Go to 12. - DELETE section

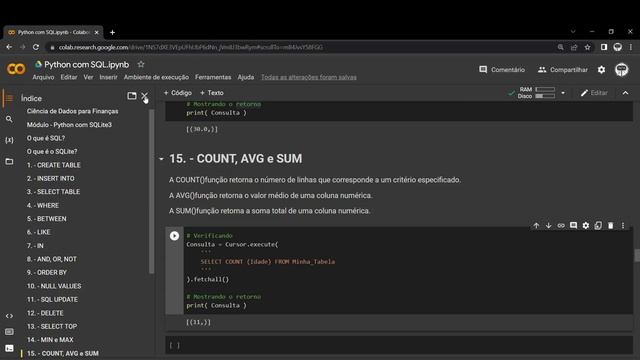[45, 313]
